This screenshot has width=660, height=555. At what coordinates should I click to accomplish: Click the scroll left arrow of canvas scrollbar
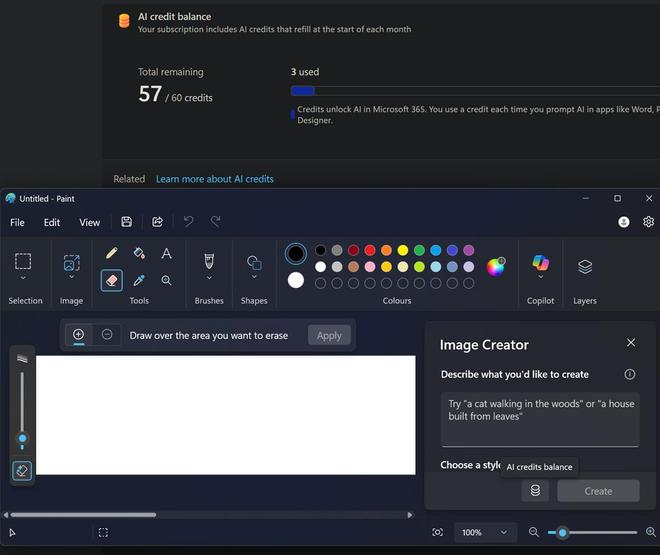6,515
